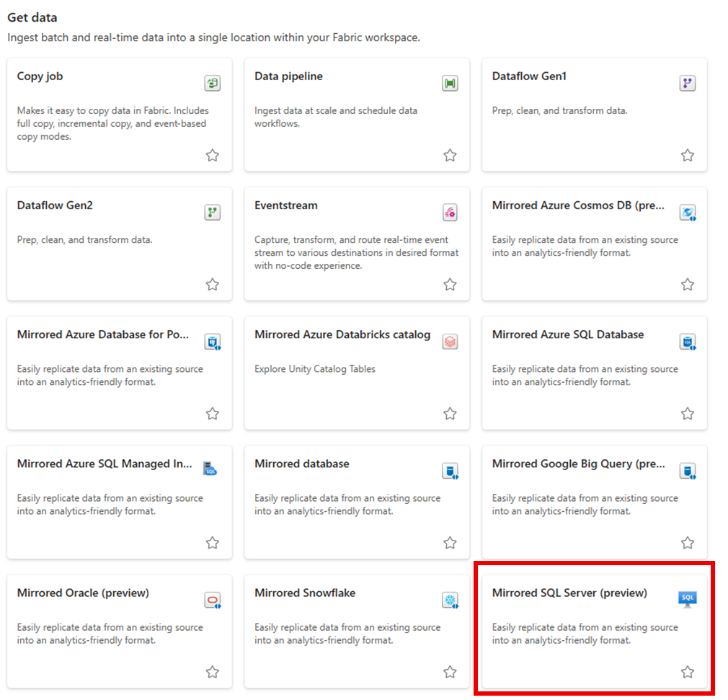Click the Mirrored SQL Server monitor icon
Screen dimensions: 728x700
(687, 599)
